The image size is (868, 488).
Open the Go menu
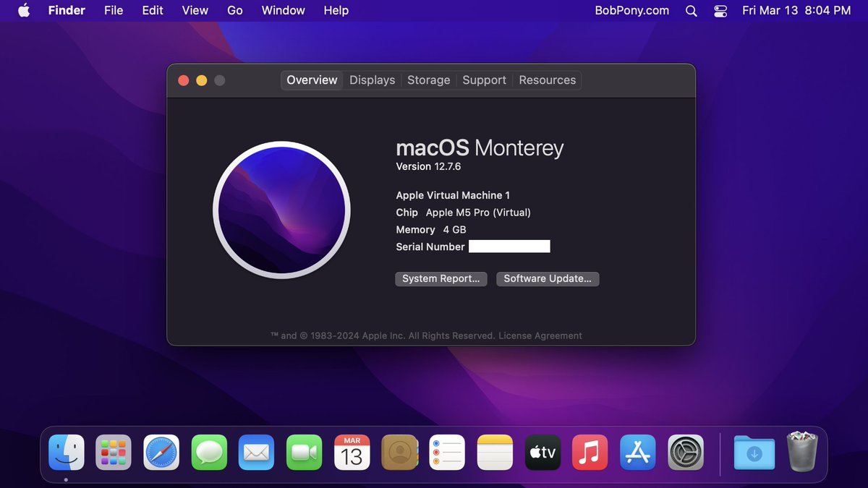click(235, 10)
